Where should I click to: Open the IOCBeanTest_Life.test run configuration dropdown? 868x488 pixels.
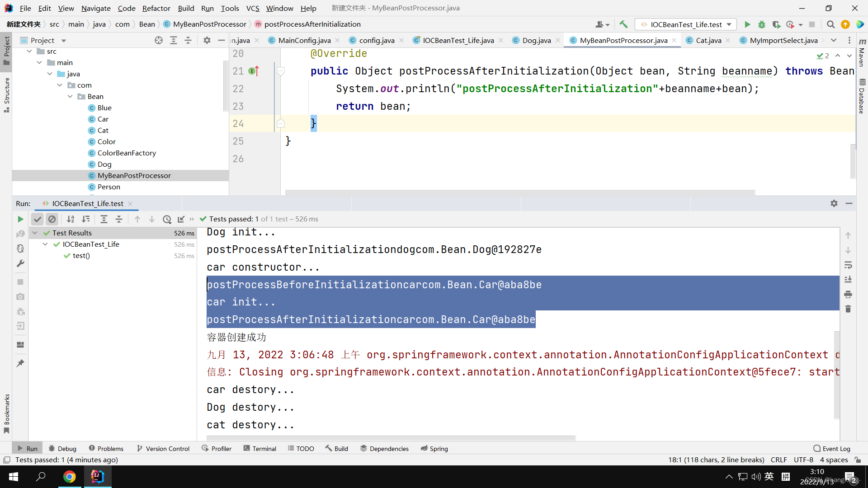[x=685, y=24]
